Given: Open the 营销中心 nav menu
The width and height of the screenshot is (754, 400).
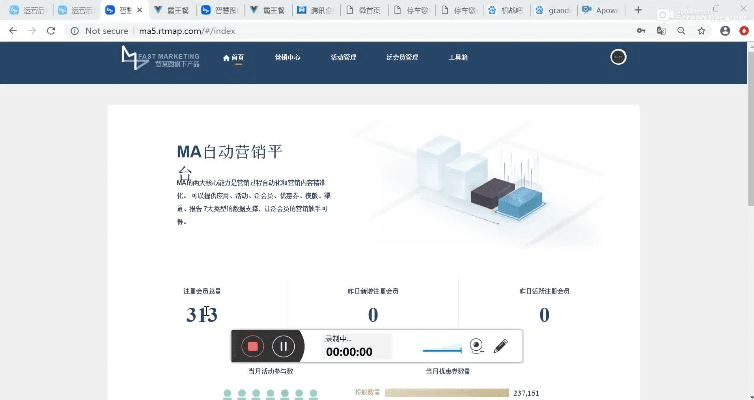Looking at the screenshot, I should tap(288, 57).
